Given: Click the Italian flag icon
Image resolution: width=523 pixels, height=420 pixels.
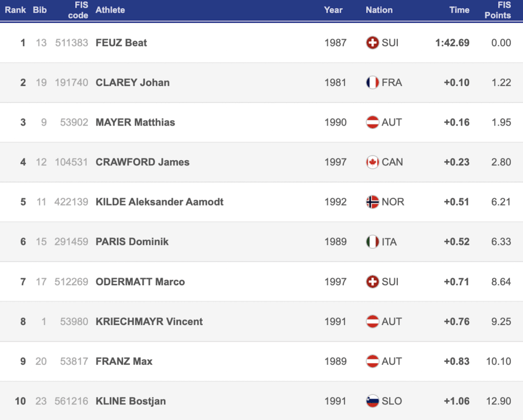Looking at the screenshot, I should click(372, 242).
